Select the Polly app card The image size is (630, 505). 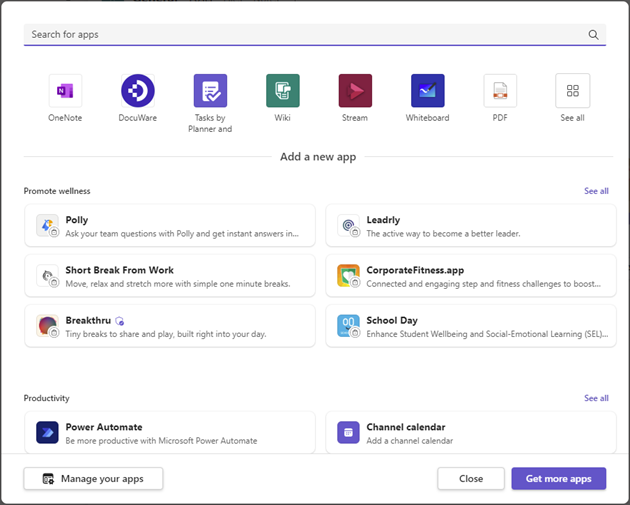pos(170,226)
